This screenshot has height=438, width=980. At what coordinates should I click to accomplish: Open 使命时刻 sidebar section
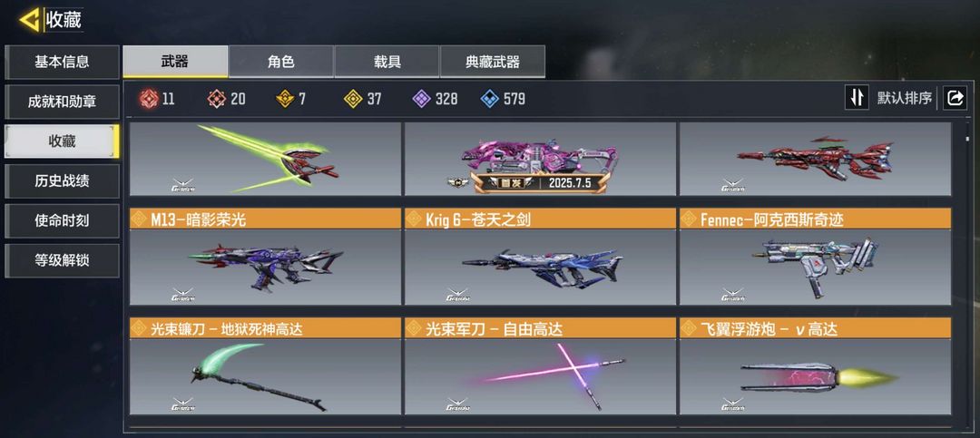click(x=62, y=220)
